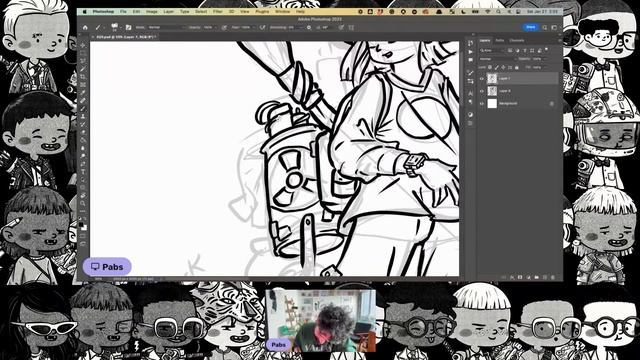Open the brush Mode dropdown in options bar
This screenshot has height=360, width=640.
167,27
